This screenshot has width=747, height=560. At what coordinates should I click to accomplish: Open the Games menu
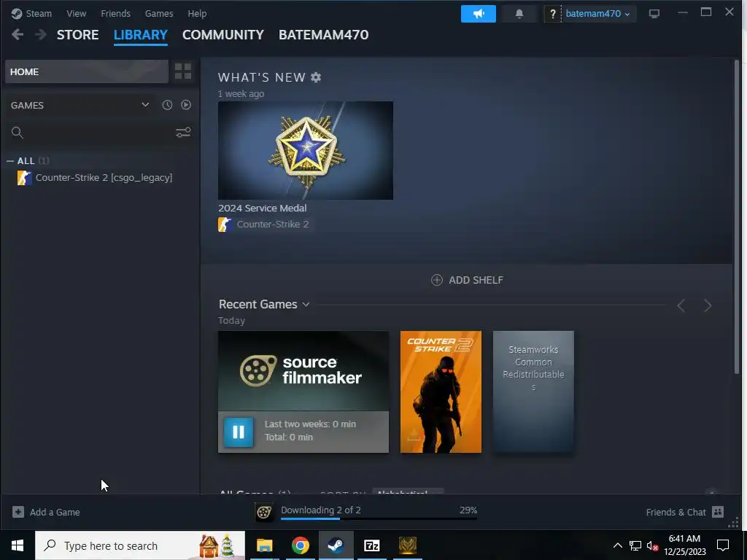[158, 13]
